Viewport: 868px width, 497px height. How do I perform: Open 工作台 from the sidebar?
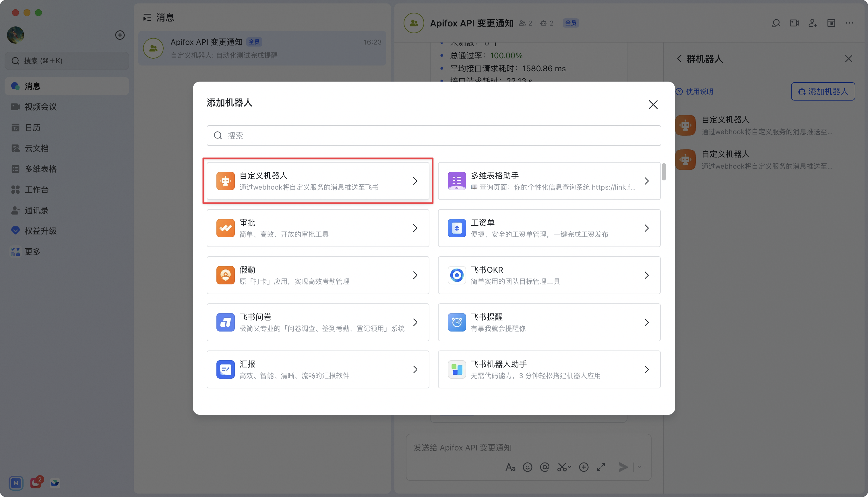pos(36,189)
